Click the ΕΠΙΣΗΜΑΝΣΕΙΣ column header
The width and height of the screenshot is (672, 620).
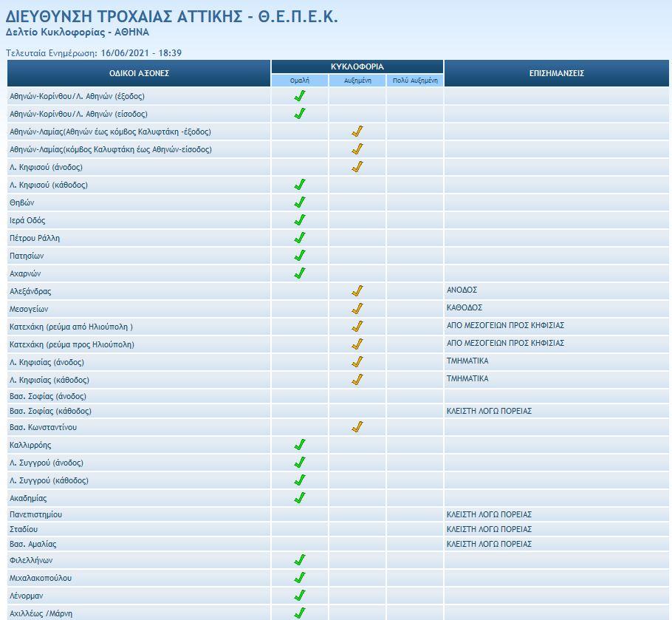pyautogui.click(x=556, y=73)
